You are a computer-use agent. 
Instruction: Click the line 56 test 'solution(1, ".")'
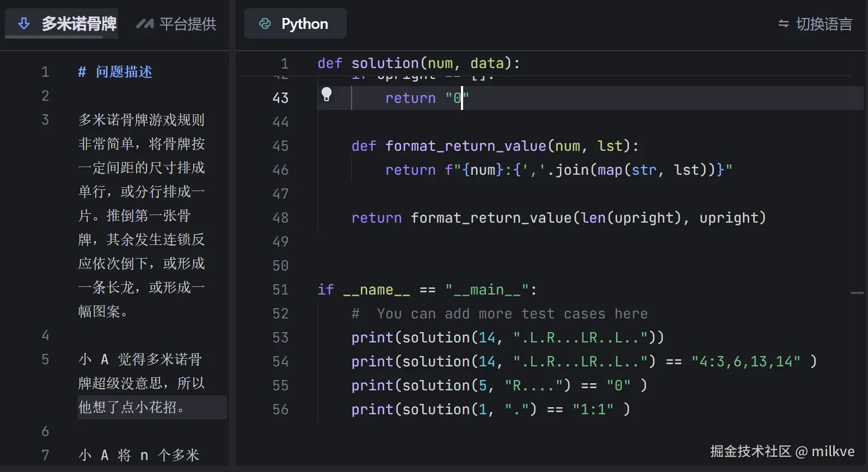(491, 409)
